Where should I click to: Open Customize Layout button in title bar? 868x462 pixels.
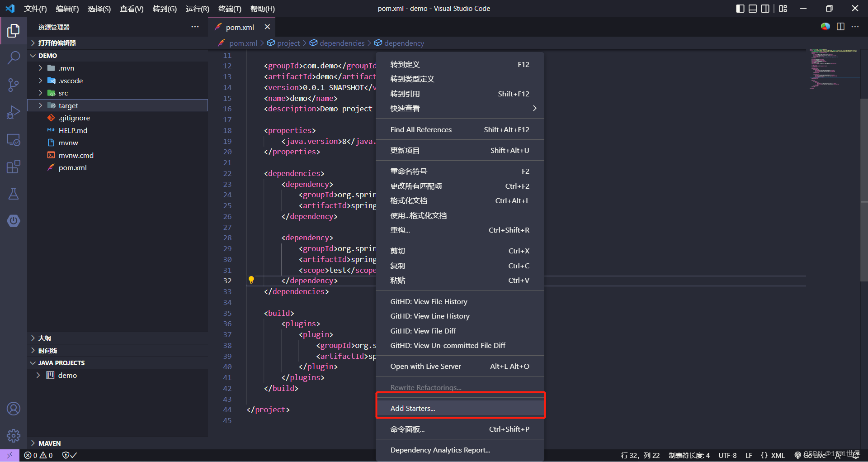click(x=783, y=9)
